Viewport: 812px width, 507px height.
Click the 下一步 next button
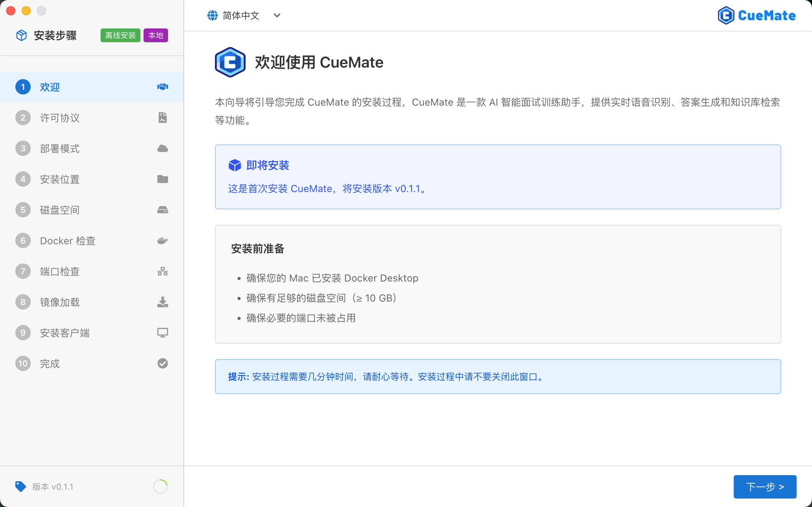click(764, 487)
